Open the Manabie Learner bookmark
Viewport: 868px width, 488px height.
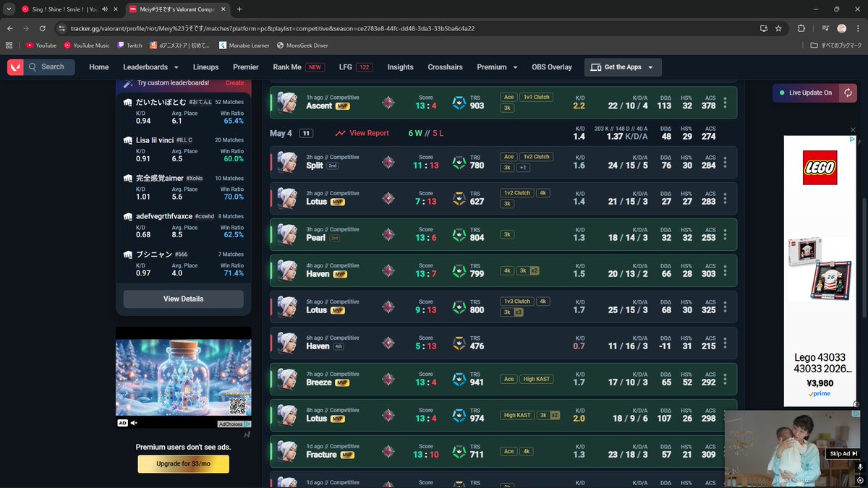point(244,45)
